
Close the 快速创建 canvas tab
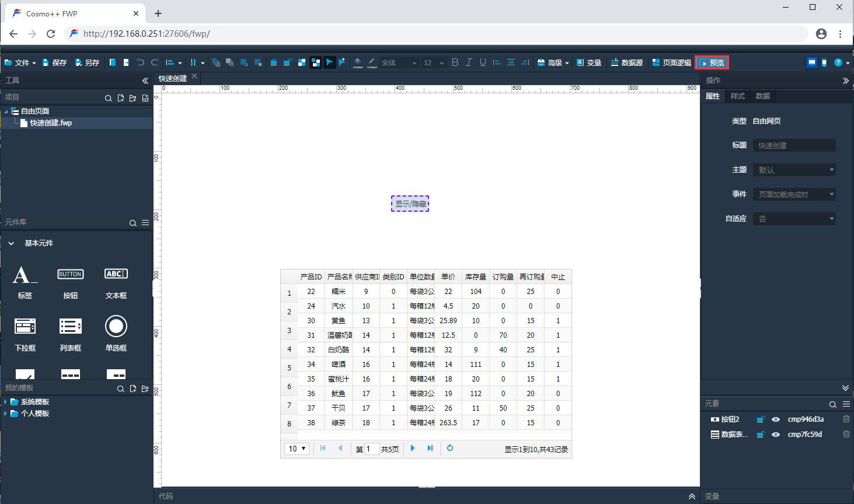(x=194, y=76)
